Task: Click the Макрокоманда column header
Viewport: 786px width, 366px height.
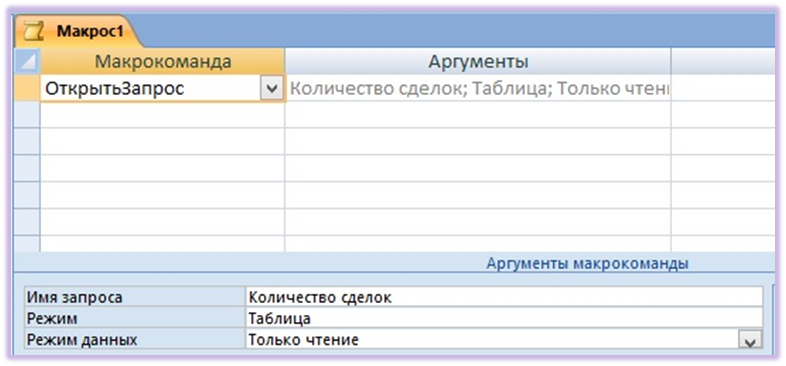Action: point(162,62)
